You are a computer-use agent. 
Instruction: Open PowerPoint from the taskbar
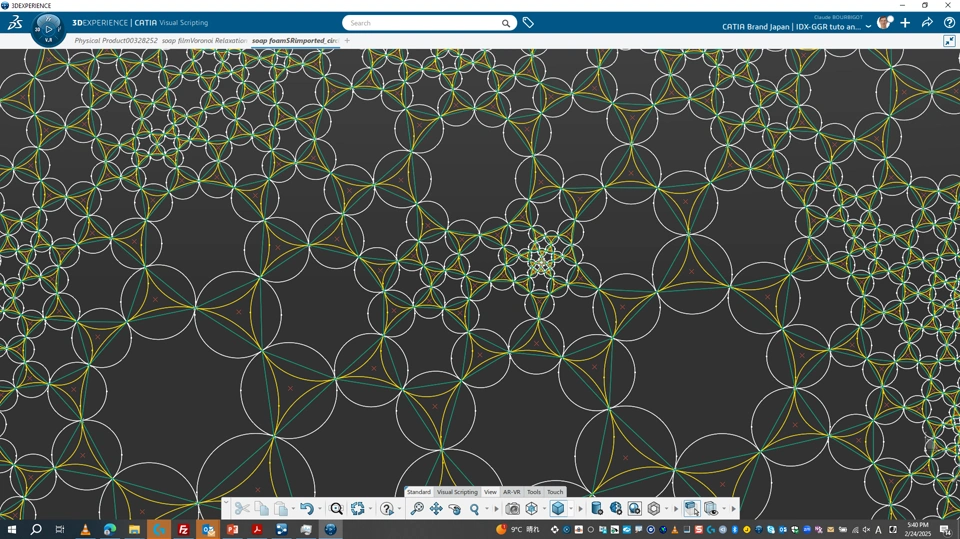[x=233, y=529]
